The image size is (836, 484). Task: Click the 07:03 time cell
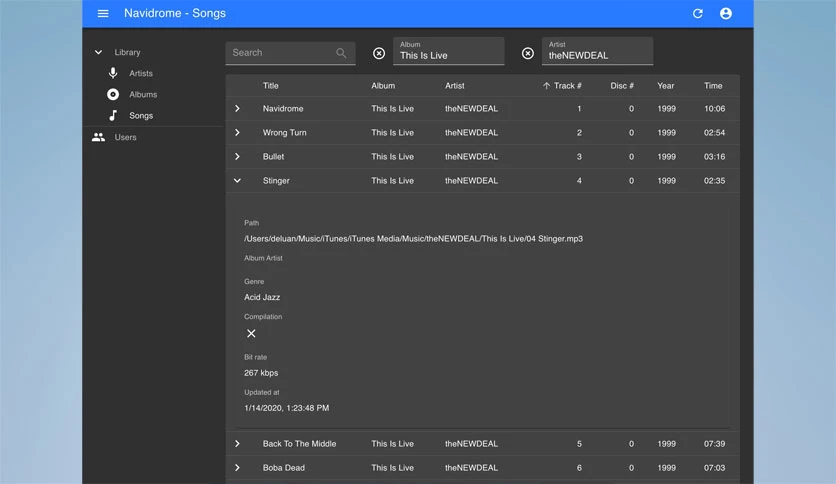714,467
